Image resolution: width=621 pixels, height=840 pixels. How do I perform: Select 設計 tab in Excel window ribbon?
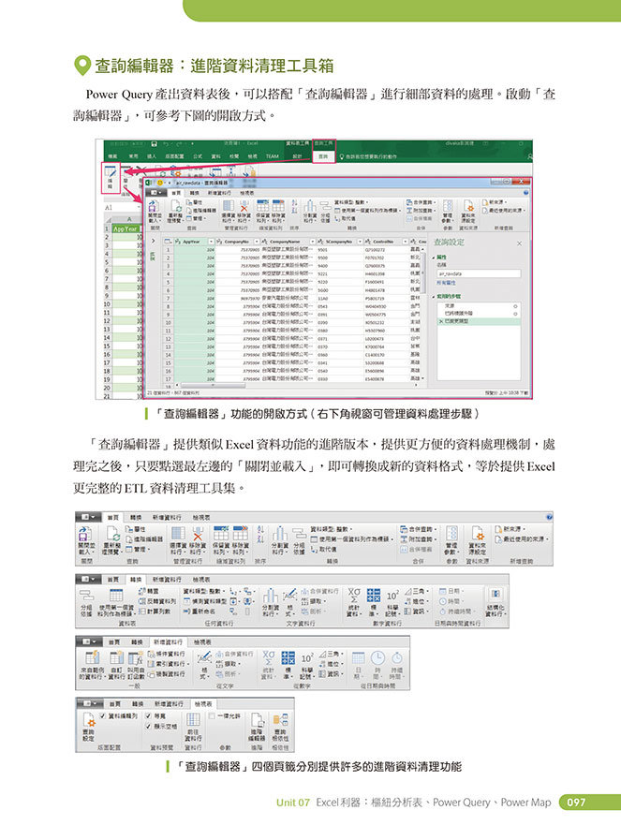(x=296, y=156)
